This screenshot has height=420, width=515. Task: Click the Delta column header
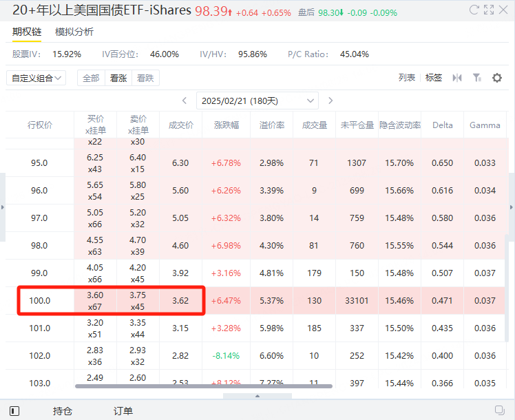(x=443, y=125)
